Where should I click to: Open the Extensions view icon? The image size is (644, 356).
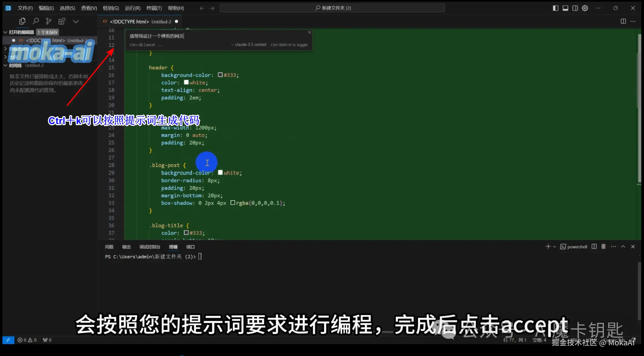tap(62, 21)
